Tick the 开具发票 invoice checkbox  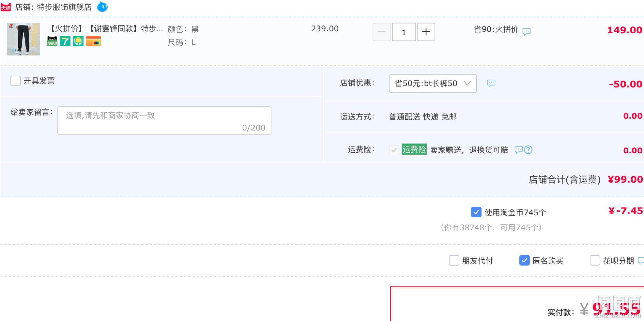coord(16,81)
